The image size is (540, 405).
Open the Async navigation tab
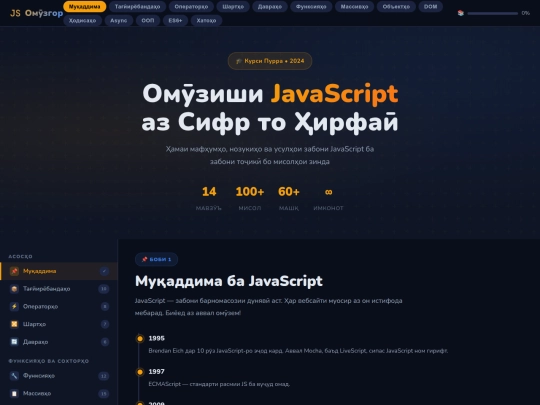point(118,20)
